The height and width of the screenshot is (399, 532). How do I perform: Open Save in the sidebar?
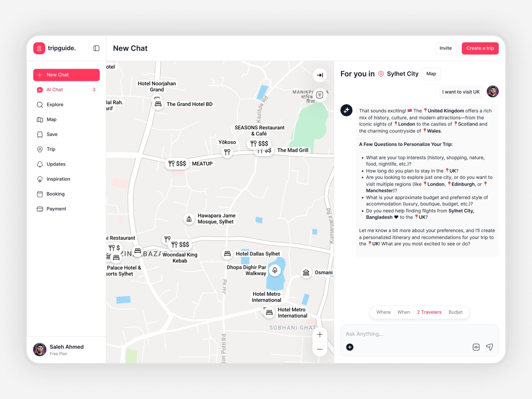click(x=66, y=135)
